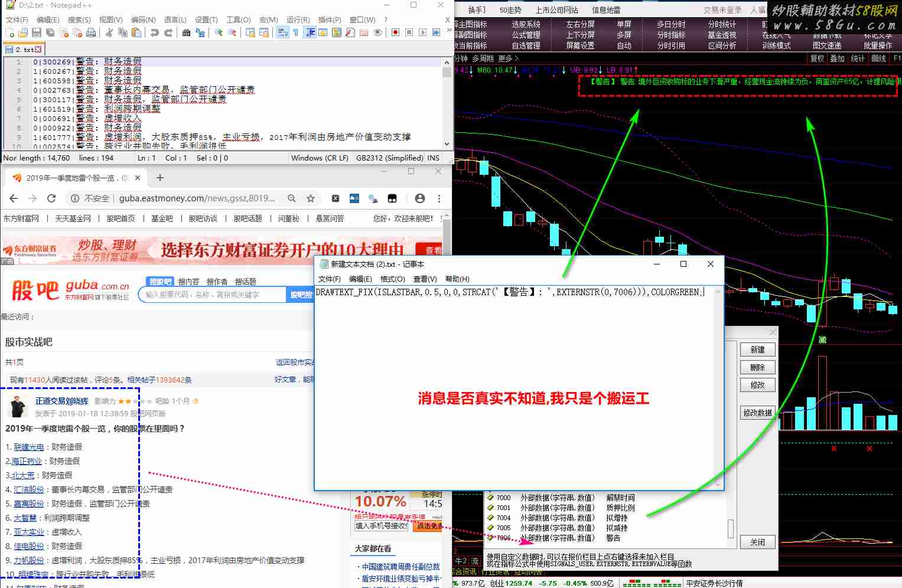Click the Record Macro red dot icon
The height and width of the screenshot is (588, 902).
coord(395,32)
